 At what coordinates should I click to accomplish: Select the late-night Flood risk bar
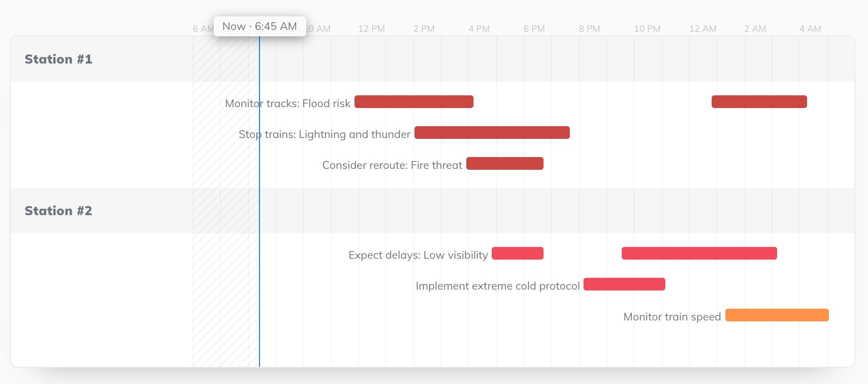point(759,102)
